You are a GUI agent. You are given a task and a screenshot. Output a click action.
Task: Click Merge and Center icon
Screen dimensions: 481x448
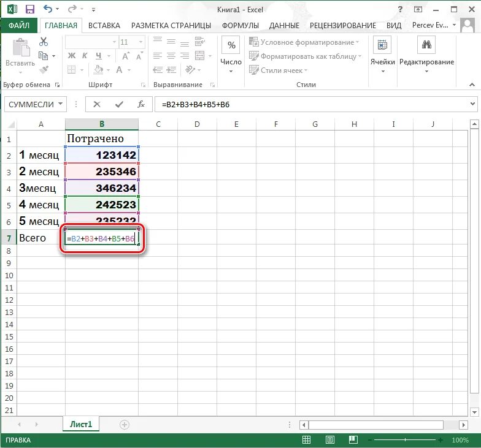[200, 56]
